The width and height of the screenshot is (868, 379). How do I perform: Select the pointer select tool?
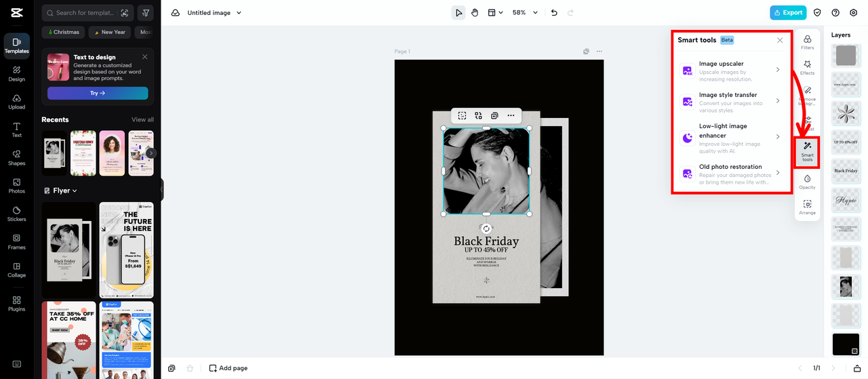point(459,13)
